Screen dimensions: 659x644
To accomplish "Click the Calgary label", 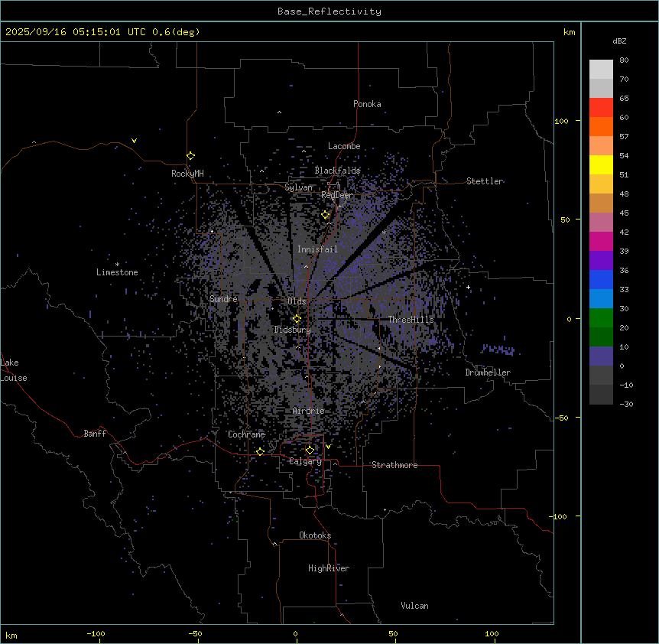I will 305,461.
